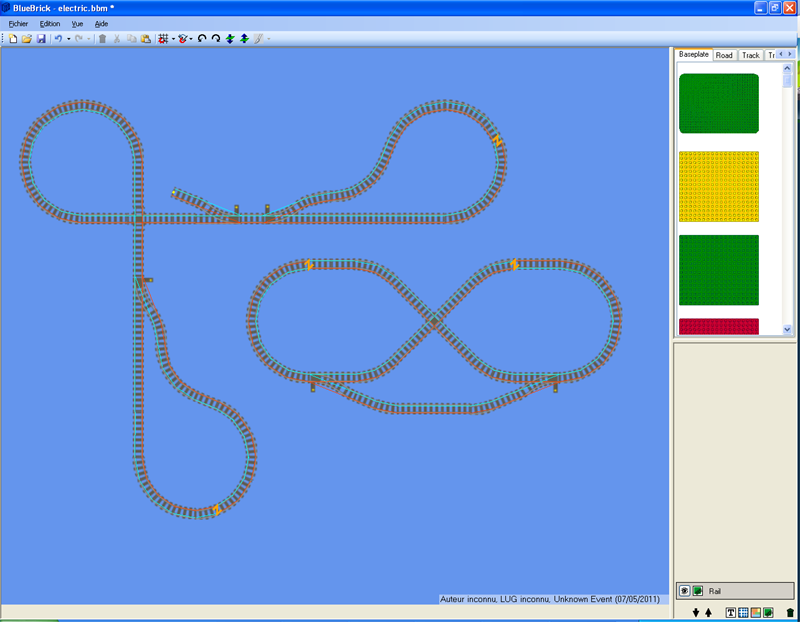800x622 pixels.
Task: Move the Rail layer down
Action: point(695,612)
